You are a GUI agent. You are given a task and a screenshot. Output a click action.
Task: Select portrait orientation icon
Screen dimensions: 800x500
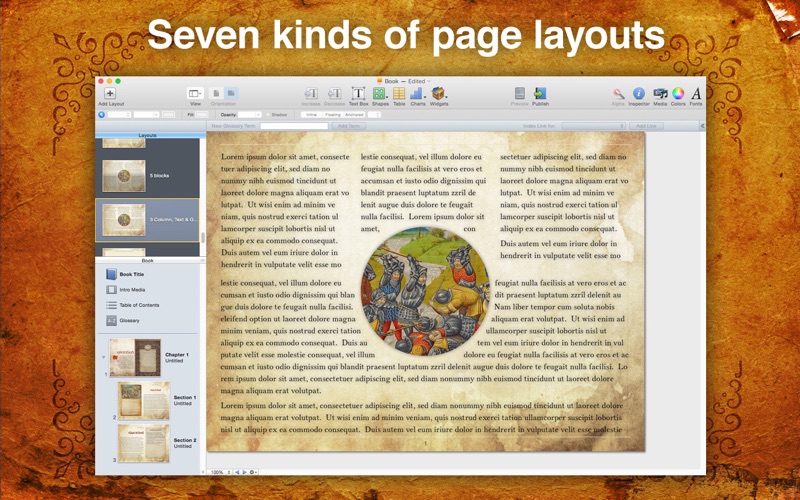216,93
